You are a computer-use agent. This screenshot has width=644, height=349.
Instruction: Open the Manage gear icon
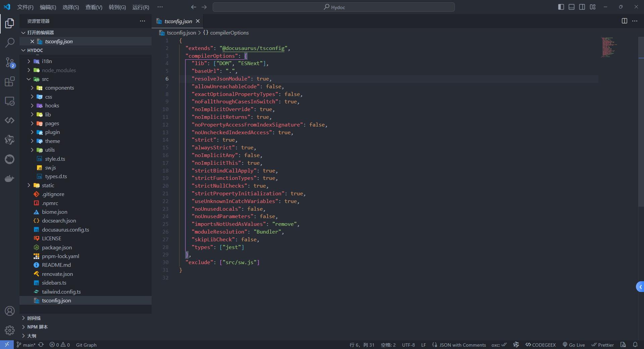[x=10, y=331]
